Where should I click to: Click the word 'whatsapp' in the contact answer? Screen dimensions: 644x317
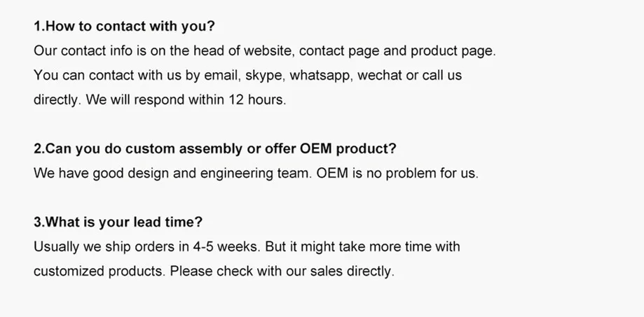pos(322,76)
